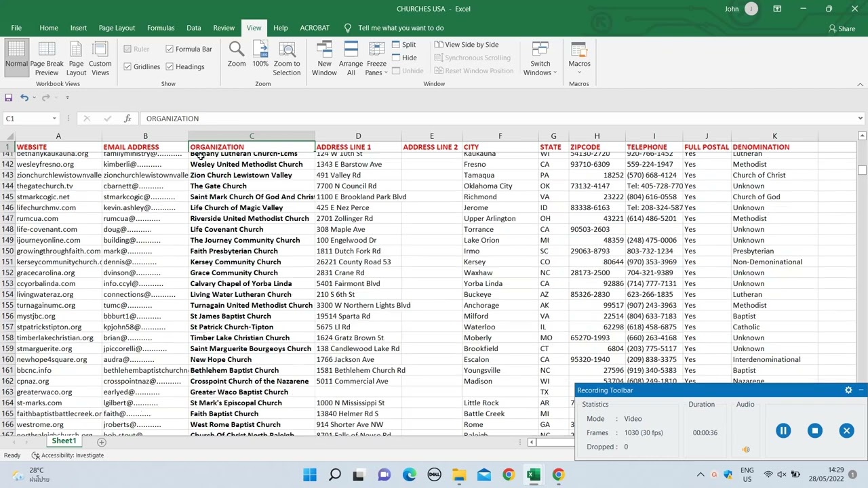Hide the current window
This screenshot has width=868, height=488.
click(x=404, y=58)
